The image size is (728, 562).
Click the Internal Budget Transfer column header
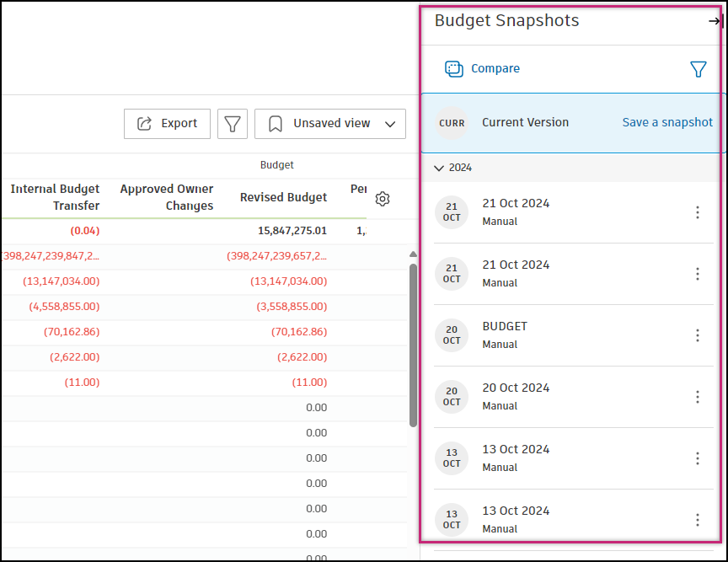(55, 197)
